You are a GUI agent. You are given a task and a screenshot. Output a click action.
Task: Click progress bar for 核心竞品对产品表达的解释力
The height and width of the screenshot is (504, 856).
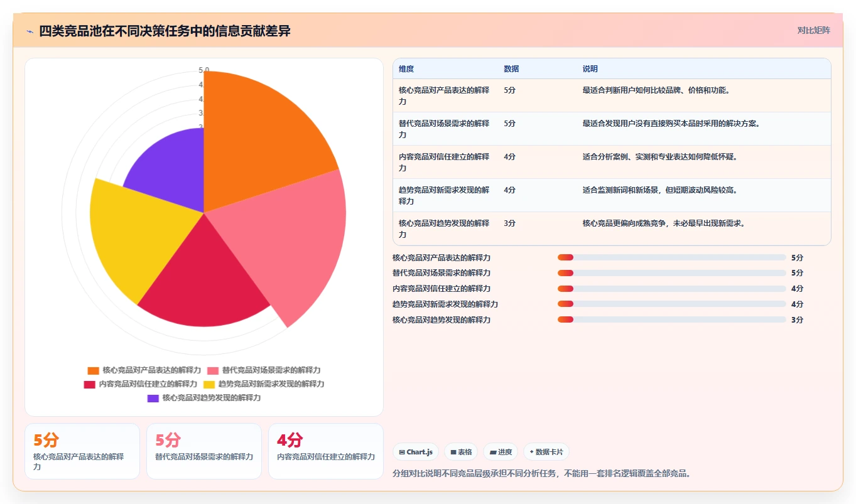pos(671,257)
